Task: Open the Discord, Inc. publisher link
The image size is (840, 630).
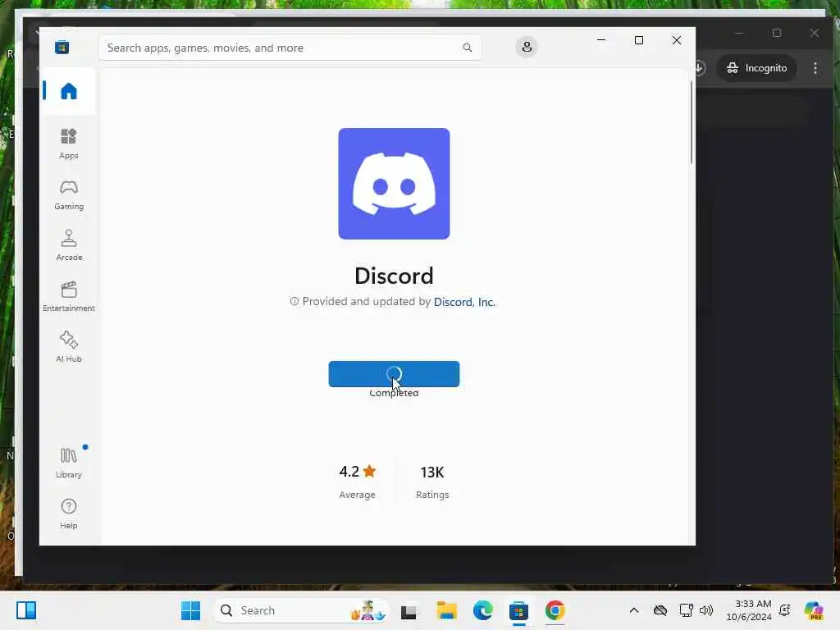Action: [x=464, y=302]
